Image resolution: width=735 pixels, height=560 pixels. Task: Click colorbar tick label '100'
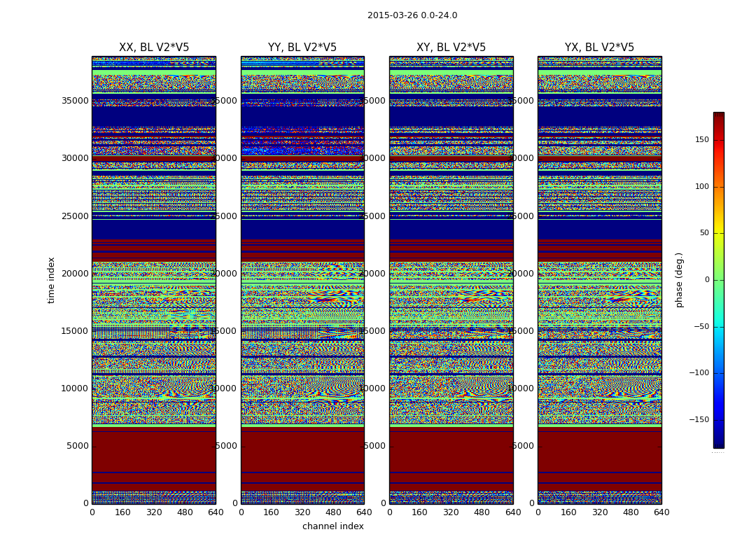[x=702, y=186]
